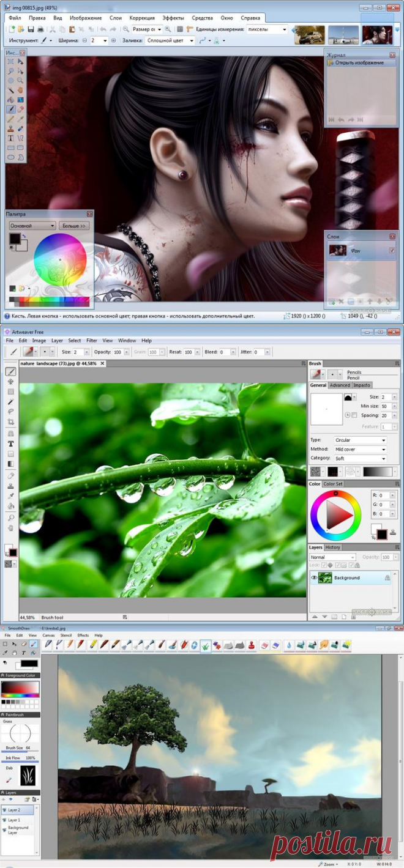Switch to the Color Set tab in Artweaver
The image size is (404, 868).
coord(334,484)
